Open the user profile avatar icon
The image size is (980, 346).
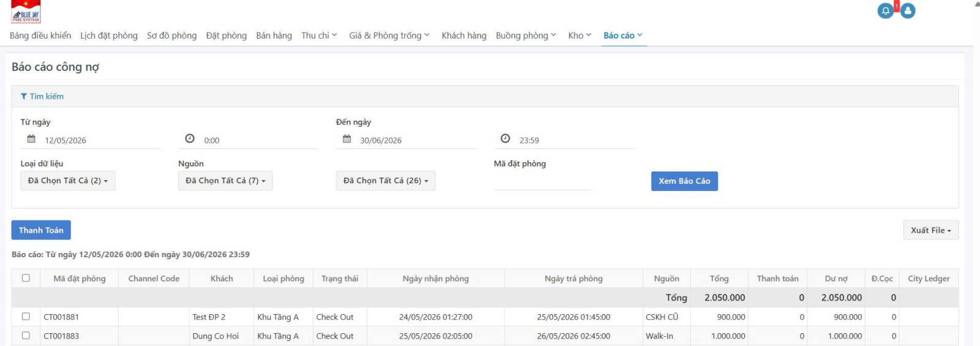click(x=908, y=11)
